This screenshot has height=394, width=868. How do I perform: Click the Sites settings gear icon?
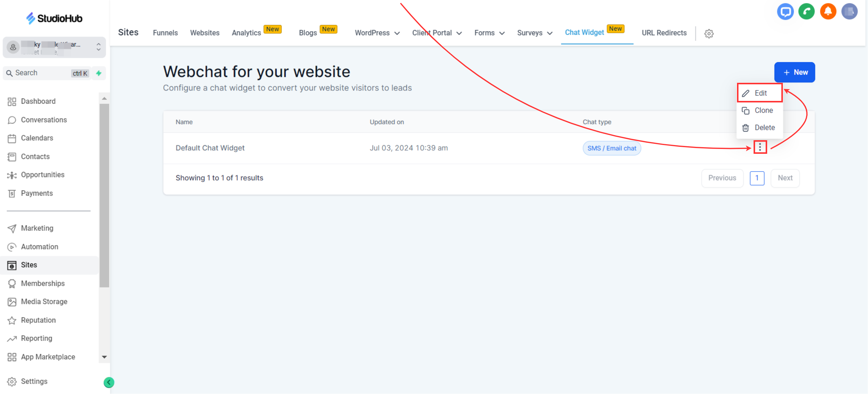(x=709, y=34)
